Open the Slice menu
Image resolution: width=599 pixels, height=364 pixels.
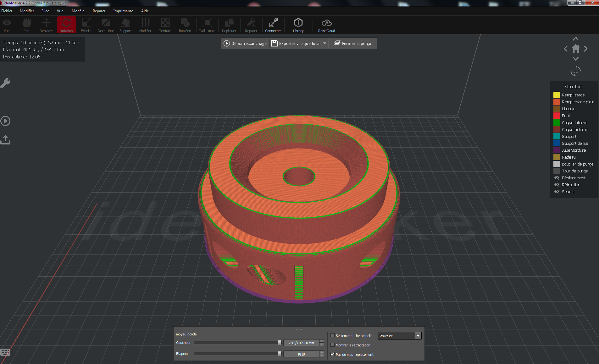(45, 11)
